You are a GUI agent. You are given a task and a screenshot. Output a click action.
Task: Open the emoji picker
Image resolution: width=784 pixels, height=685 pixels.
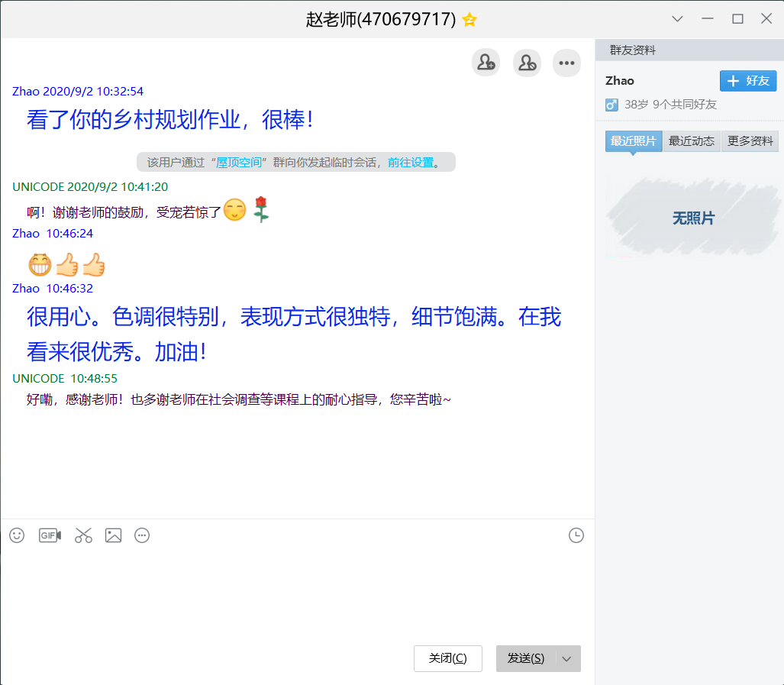click(x=17, y=535)
